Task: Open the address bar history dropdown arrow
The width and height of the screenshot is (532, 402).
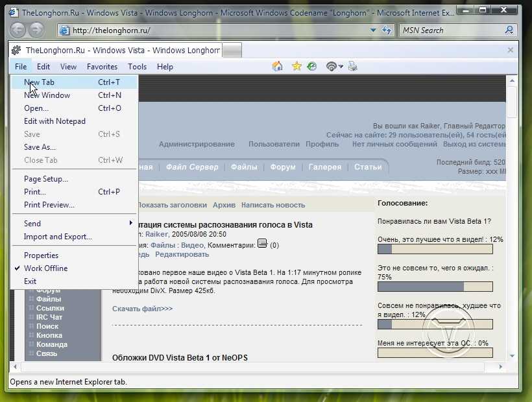Action: (373, 30)
